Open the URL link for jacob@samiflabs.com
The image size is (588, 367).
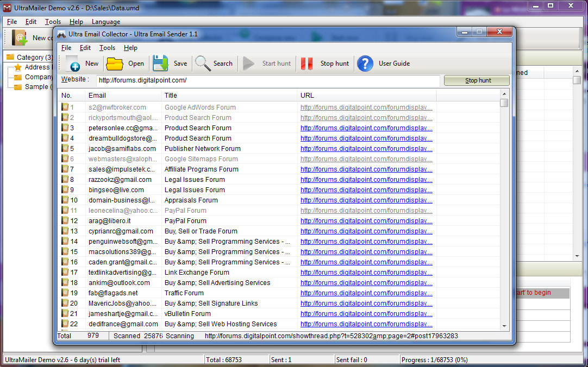pyautogui.click(x=366, y=149)
